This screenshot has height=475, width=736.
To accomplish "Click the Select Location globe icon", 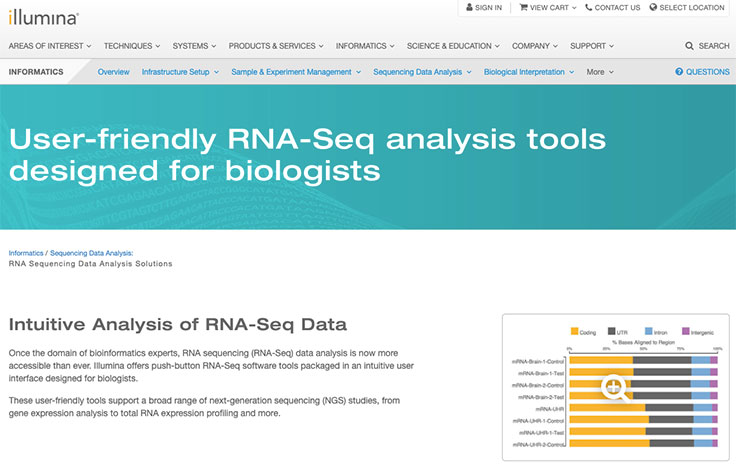I will (x=653, y=8).
